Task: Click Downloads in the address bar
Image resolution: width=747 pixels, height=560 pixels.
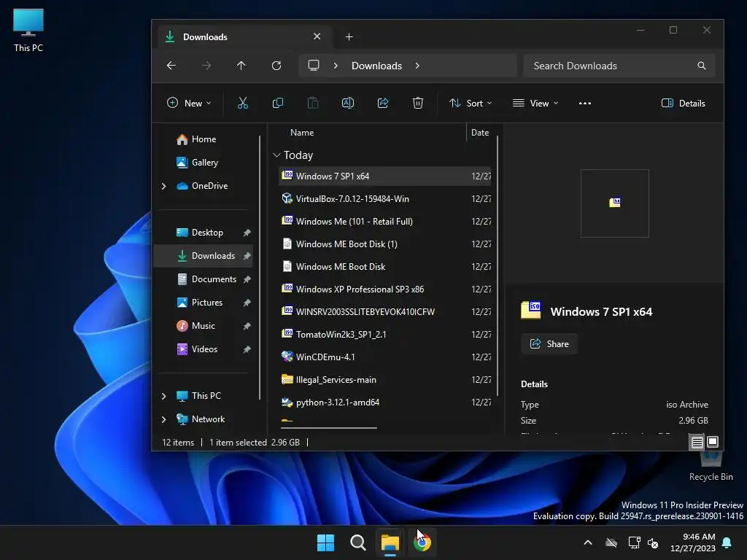Action: click(x=376, y=66)
